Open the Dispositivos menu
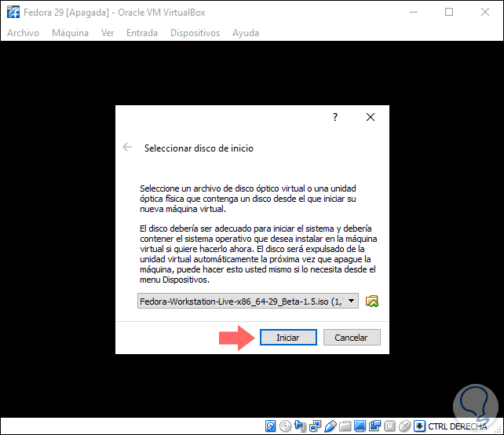 [x=195, y=33]
